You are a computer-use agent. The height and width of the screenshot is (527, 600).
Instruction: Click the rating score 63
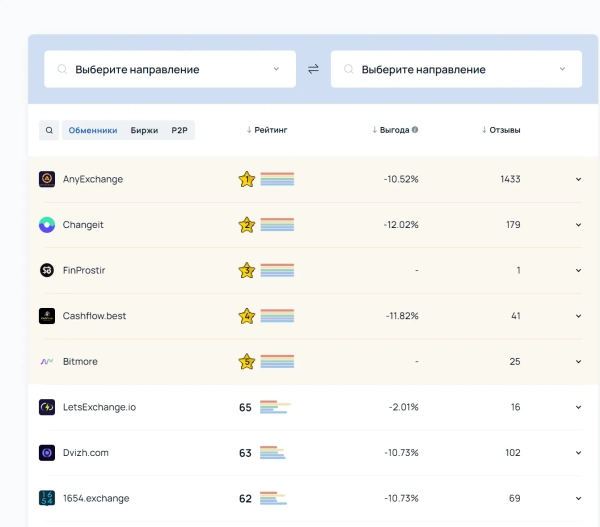[x=245, y=453]
